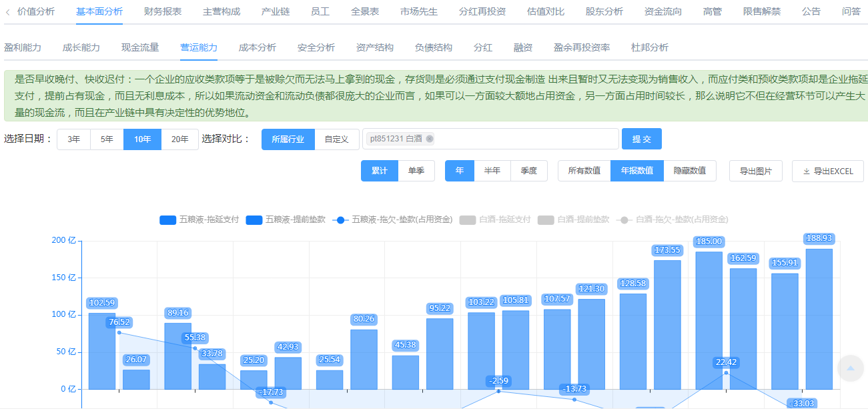
Task: Select the 季度 period option
Action: 529,171
